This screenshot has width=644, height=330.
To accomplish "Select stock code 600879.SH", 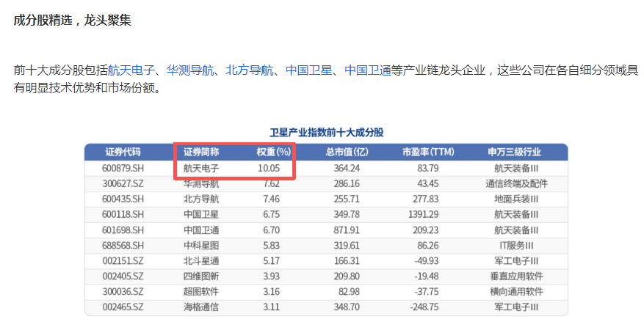I will 123,168.
